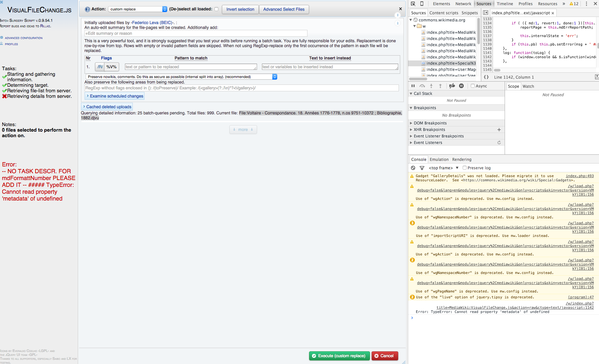Switch to the Timeline tab
599x364 pixels.
[x=505, y=4]
